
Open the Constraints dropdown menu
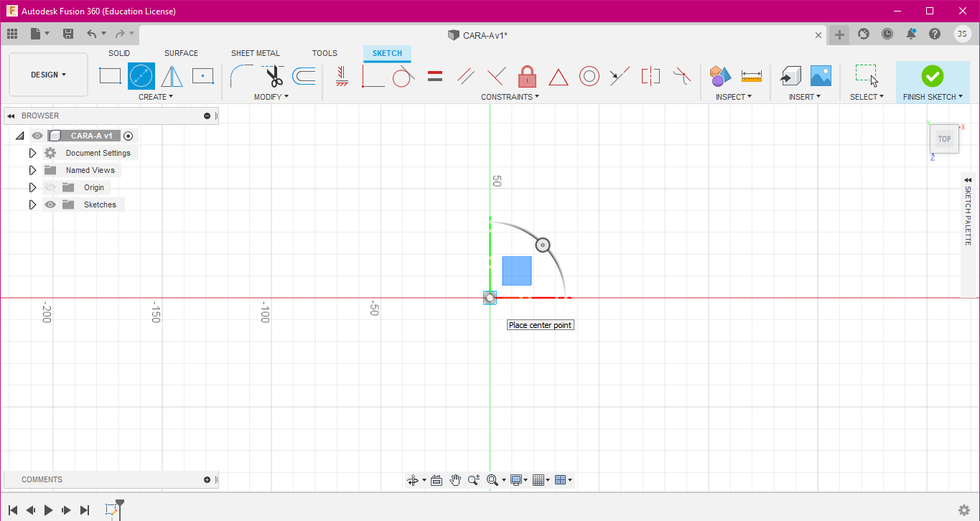tap(510, 97)
